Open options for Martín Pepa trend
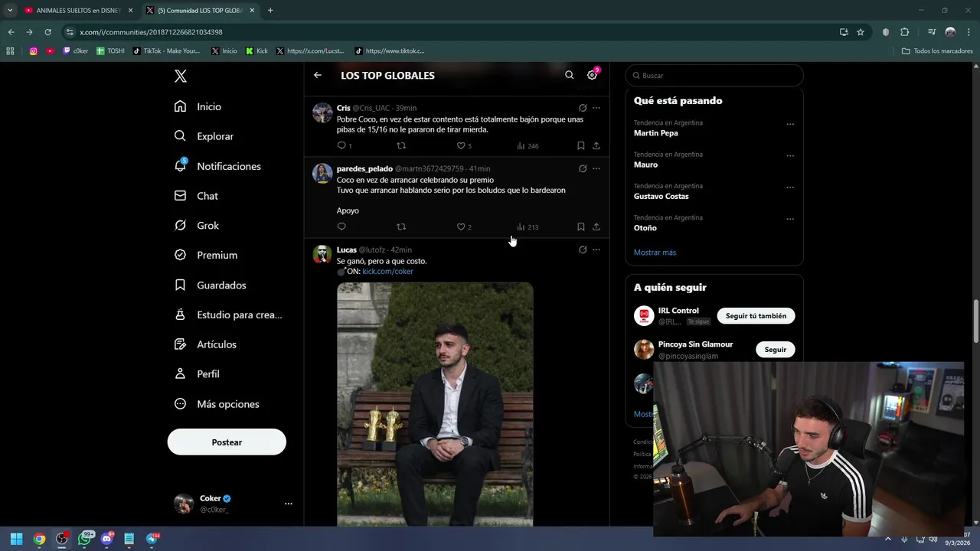Image resolution: width=980 pixels, height=551 pixels. [x=790, y=124]
